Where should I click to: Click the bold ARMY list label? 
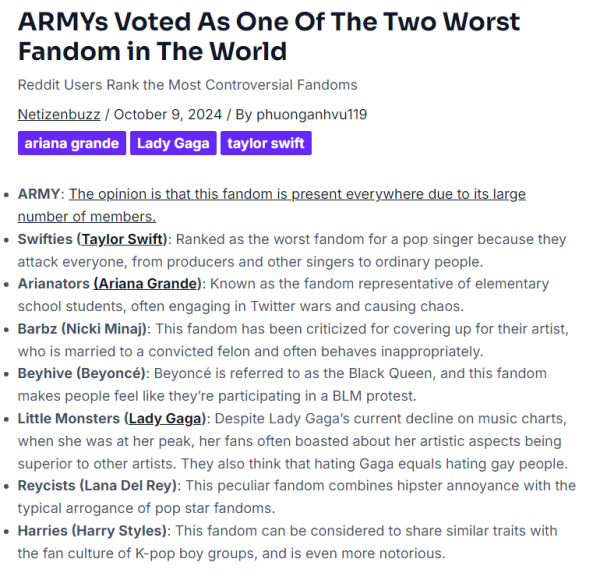tap(39, 194)
